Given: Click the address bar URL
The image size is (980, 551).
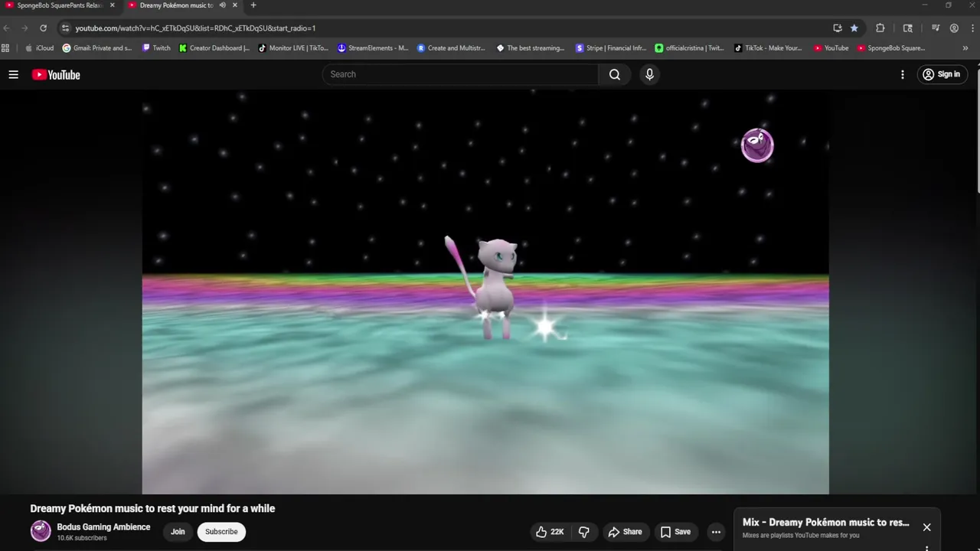Looking at the screenshot, I should click(x=195, y=28).
